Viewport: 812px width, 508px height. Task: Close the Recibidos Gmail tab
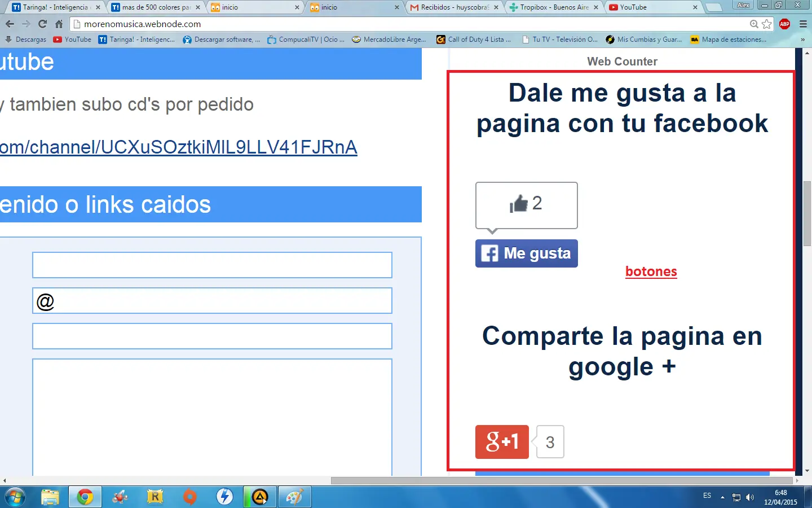coord(496,7)
